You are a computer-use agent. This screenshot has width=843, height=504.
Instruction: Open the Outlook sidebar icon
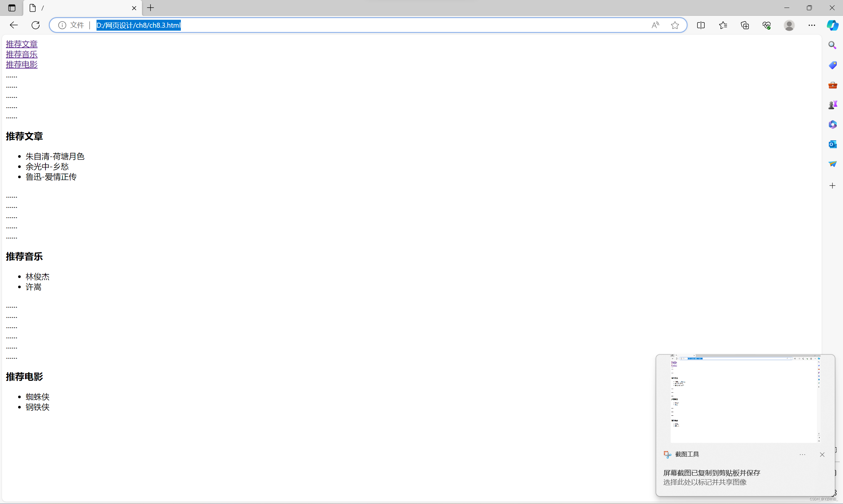[x=832, y=144]
